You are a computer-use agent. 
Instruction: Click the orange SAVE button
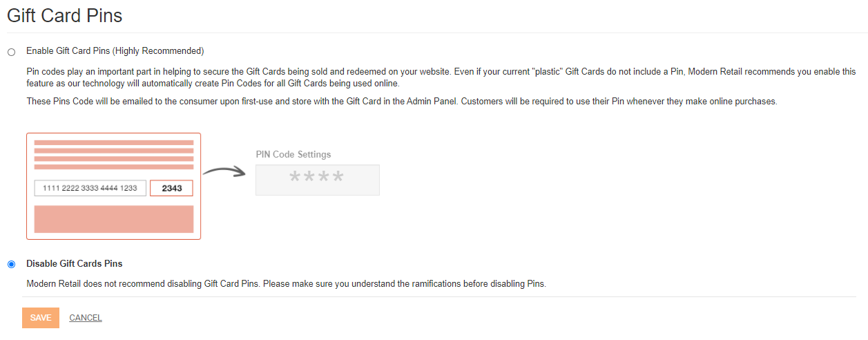[41, 318]
